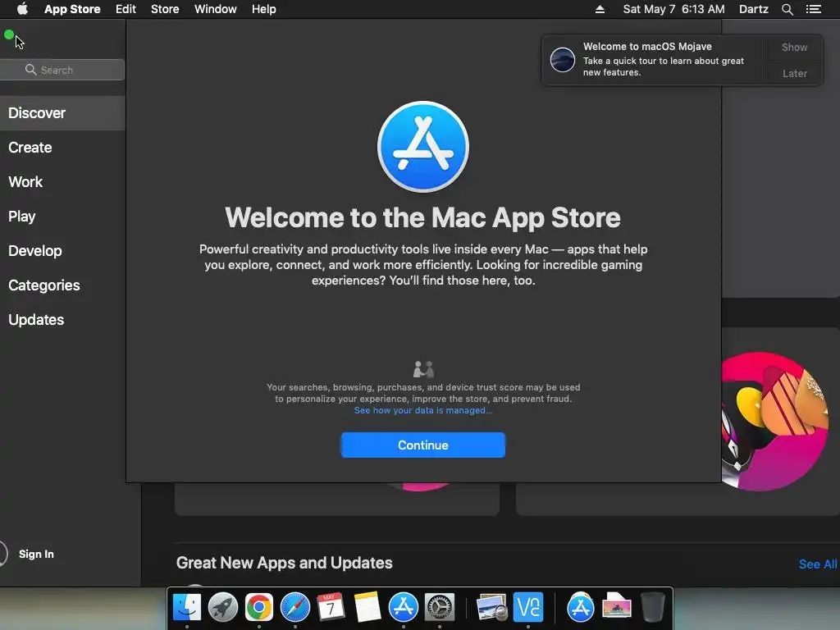840x630 pixels.
Task: Open Calendar icon in the dock
Action: (331, 608)
